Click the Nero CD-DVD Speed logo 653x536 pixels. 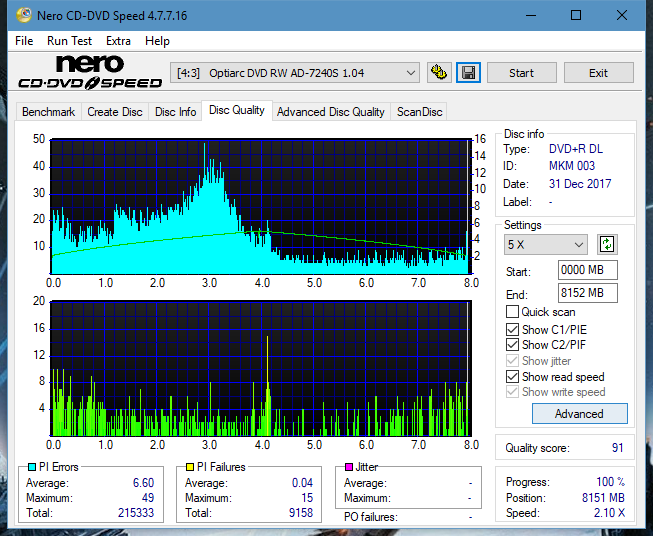[x=90, y=73]
